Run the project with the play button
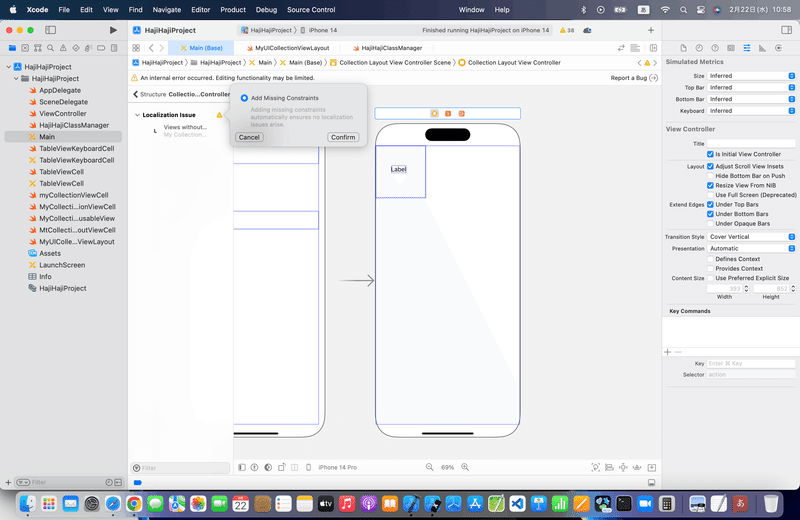The height and width of the screenshot is (520, 800). click(113, 30)
